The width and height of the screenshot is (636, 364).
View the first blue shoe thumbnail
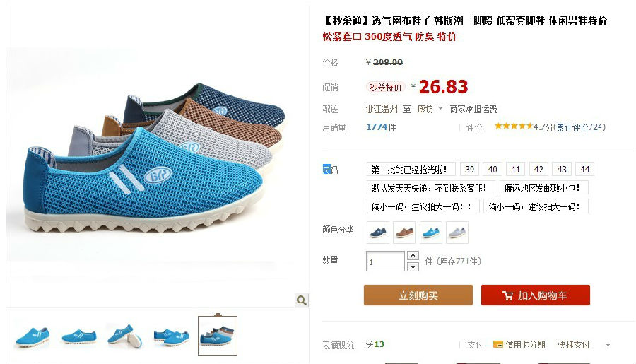(x=33, y=336)
